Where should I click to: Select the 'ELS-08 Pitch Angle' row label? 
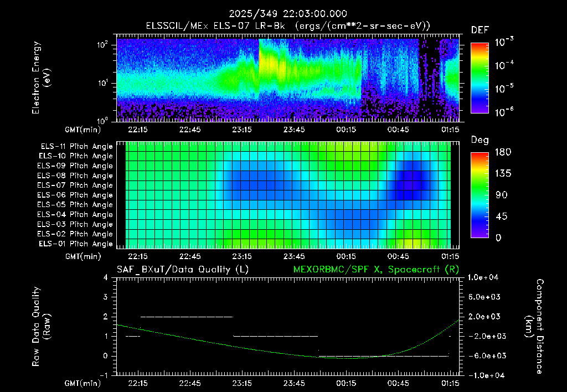[75, 176]
